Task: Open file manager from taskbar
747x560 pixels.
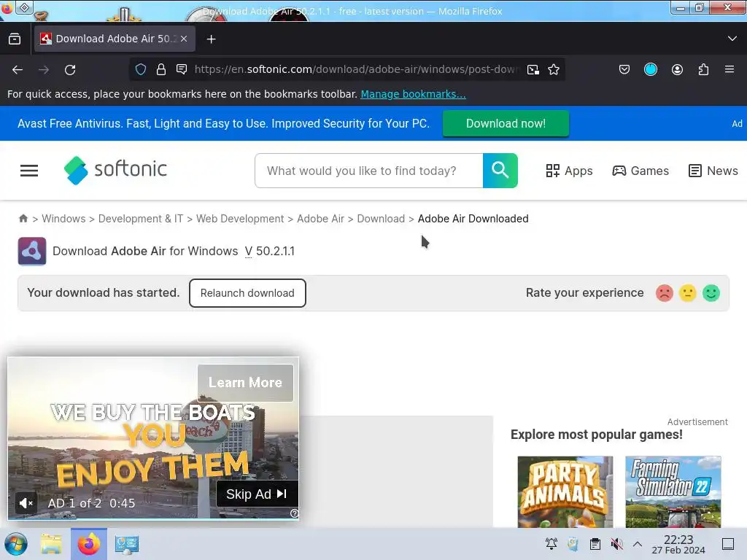Action: pyautogui.click(x=51, y=544)
